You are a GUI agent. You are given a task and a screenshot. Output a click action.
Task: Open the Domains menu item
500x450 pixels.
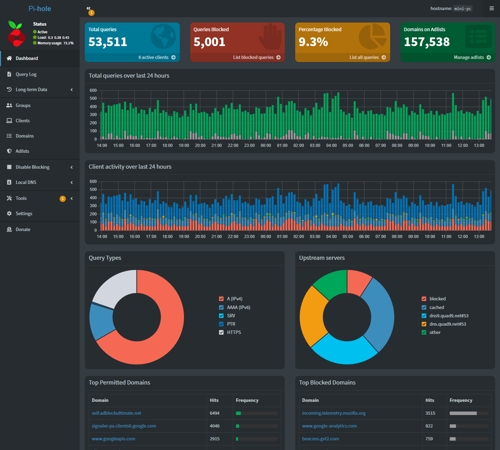tap(40, 136)
